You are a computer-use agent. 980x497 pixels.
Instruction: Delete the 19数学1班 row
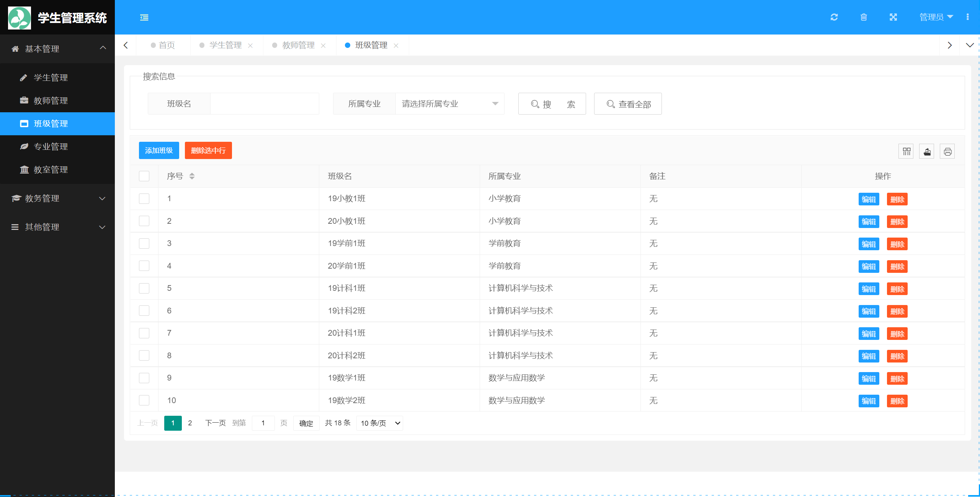click(897, 379)
